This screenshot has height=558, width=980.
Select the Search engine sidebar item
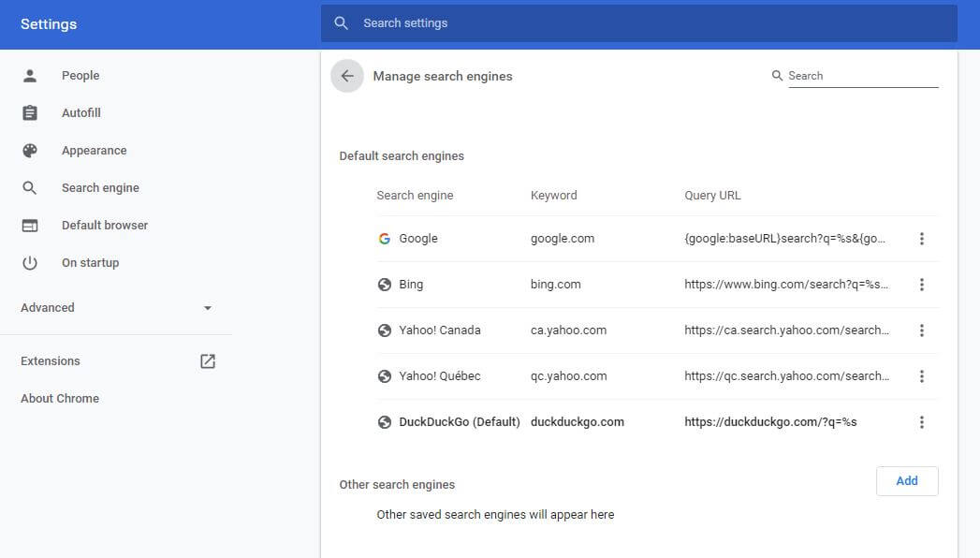point(100,188)
